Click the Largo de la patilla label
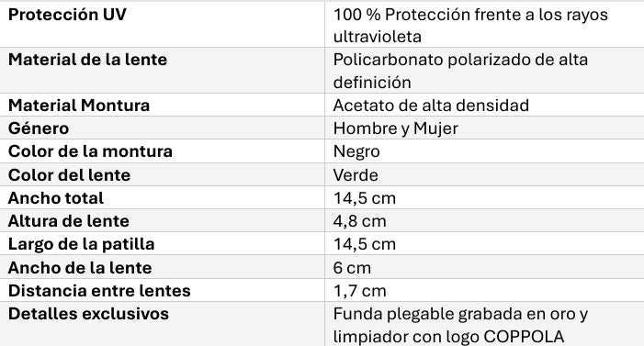This screenshot has height=346, width=644. click(x=82, y=244)
